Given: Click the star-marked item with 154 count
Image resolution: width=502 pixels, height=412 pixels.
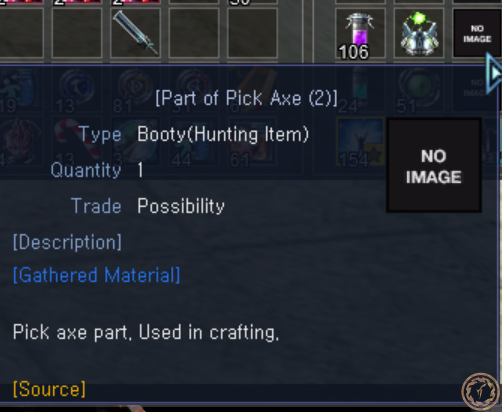Looking at the screenshot, I should (x=360, y=142).
